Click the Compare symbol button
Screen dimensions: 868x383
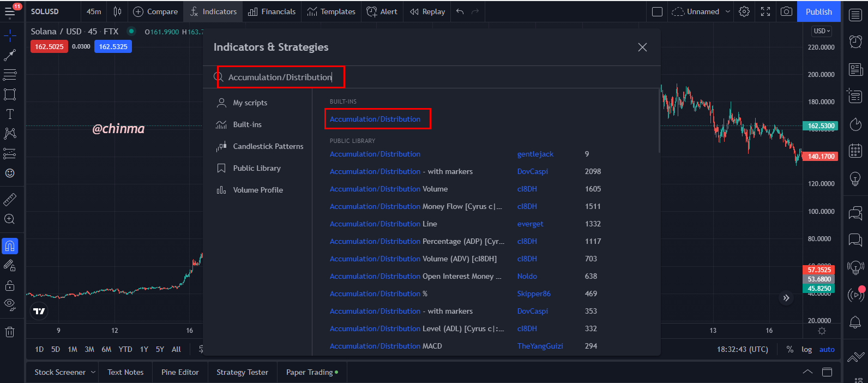155,11
